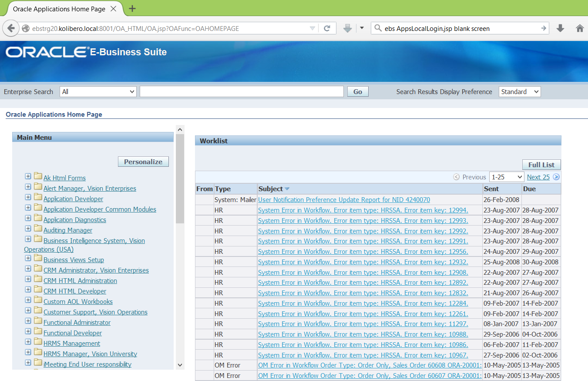Expand the Ak Html Forms node
Viewport: 588px width, 381px height.
tap(28, 176)
